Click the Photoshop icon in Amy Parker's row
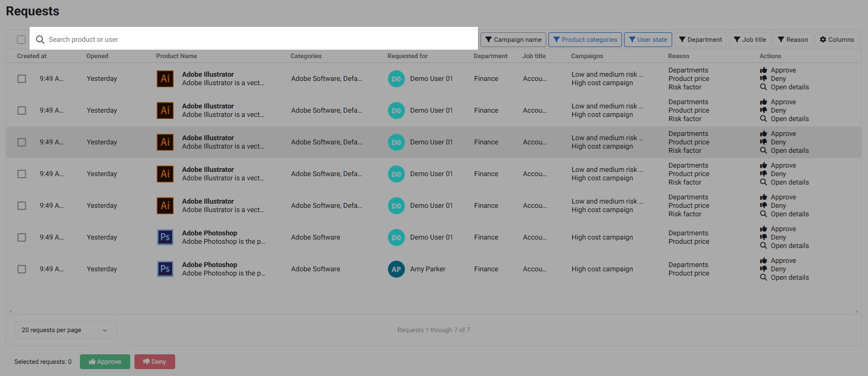 (x=165, y=269)
